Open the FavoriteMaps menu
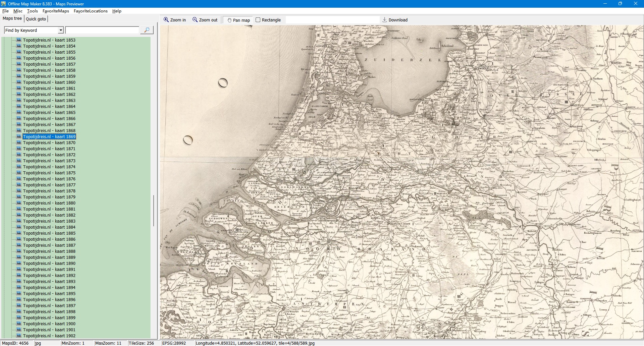 click(x=56, y=11)
